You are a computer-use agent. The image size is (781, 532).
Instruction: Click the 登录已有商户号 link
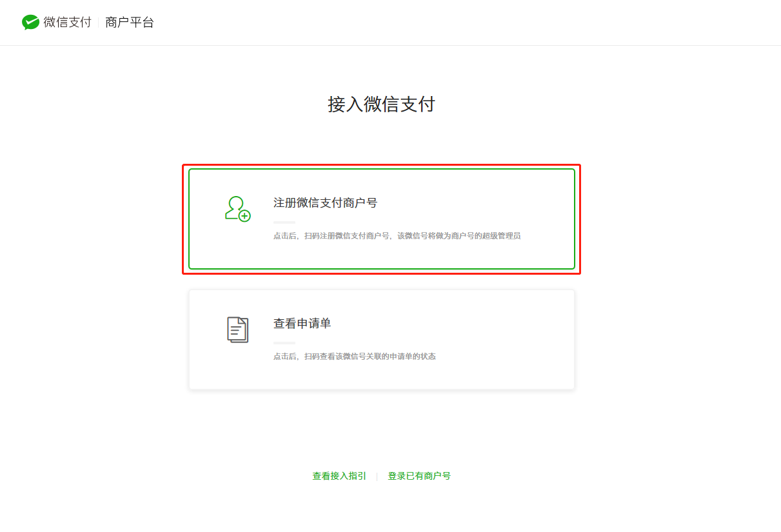click(x=419, y=476)
